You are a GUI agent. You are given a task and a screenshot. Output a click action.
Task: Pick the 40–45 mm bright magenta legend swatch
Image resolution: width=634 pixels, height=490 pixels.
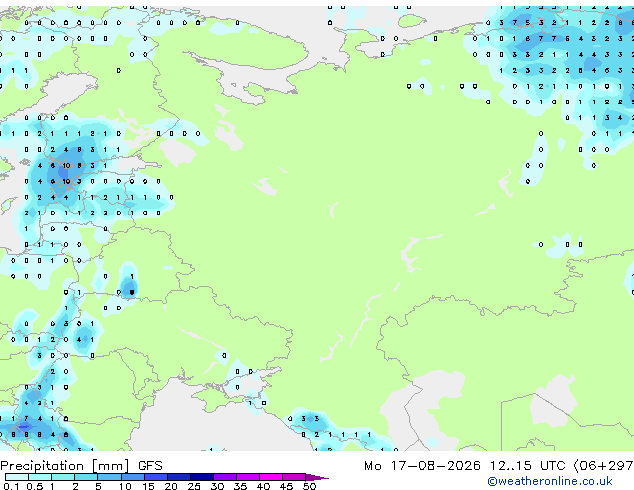click(271, 477)
